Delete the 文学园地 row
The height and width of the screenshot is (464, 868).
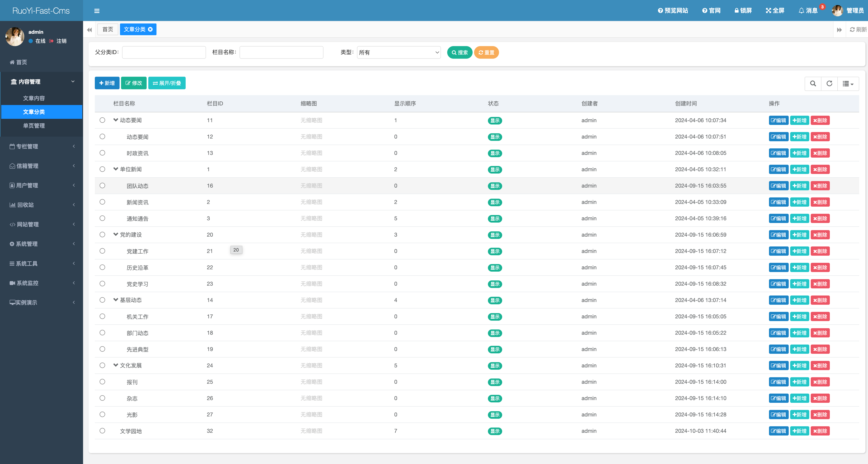coord(820,431)
